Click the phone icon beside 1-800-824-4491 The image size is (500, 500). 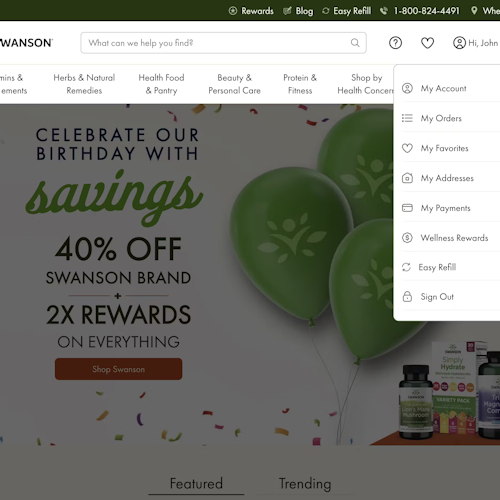(x=384, y=11)
